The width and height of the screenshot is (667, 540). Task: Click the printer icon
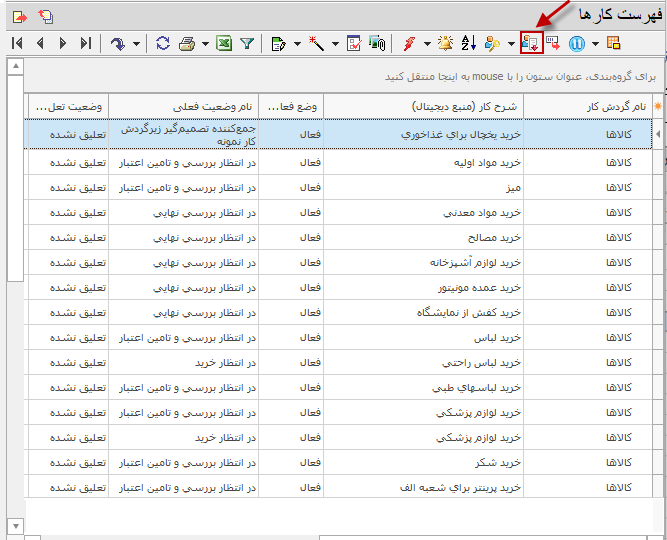[187, 44]
